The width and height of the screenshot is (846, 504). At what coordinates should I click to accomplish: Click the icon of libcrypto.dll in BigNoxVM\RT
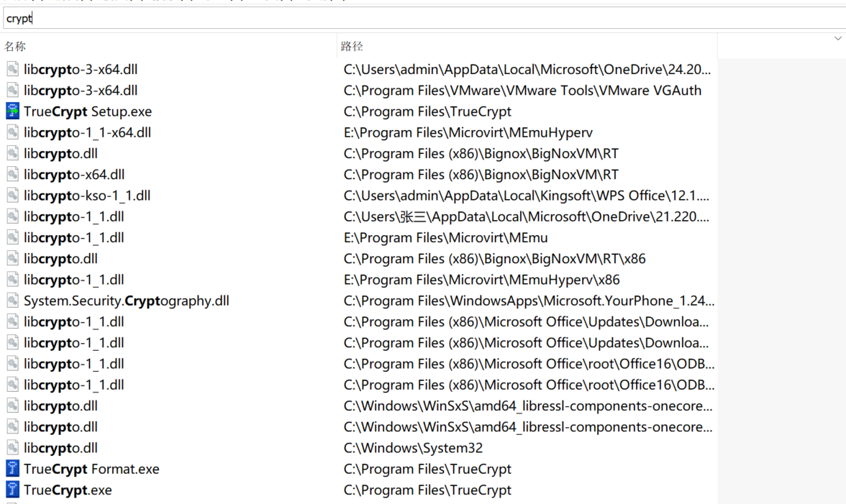pos(12,154)
